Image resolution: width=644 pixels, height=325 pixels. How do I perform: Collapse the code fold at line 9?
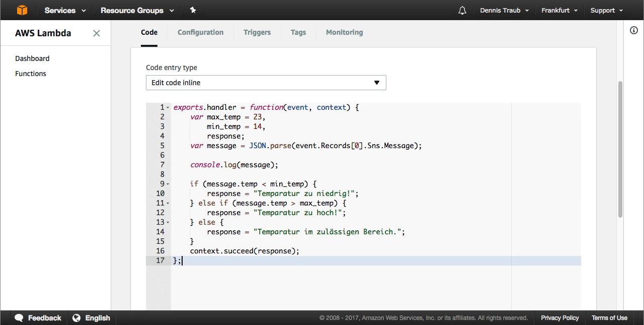click(168, 184)
